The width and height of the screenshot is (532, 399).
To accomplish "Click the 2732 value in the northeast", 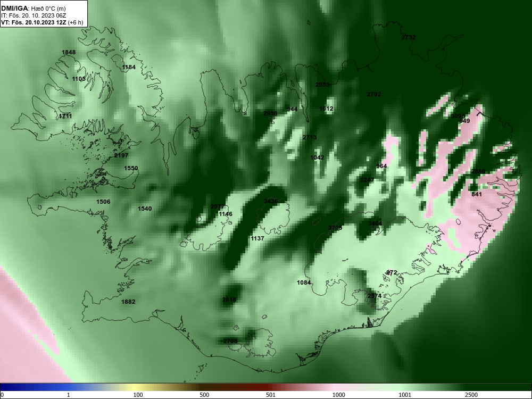I will click(x=409, y=37).
